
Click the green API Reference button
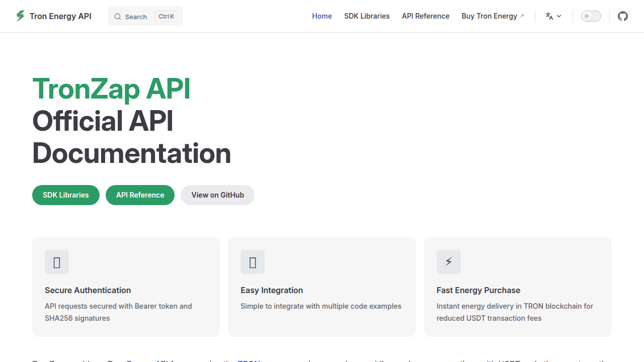pyautogui.click(x=140, y=195)
